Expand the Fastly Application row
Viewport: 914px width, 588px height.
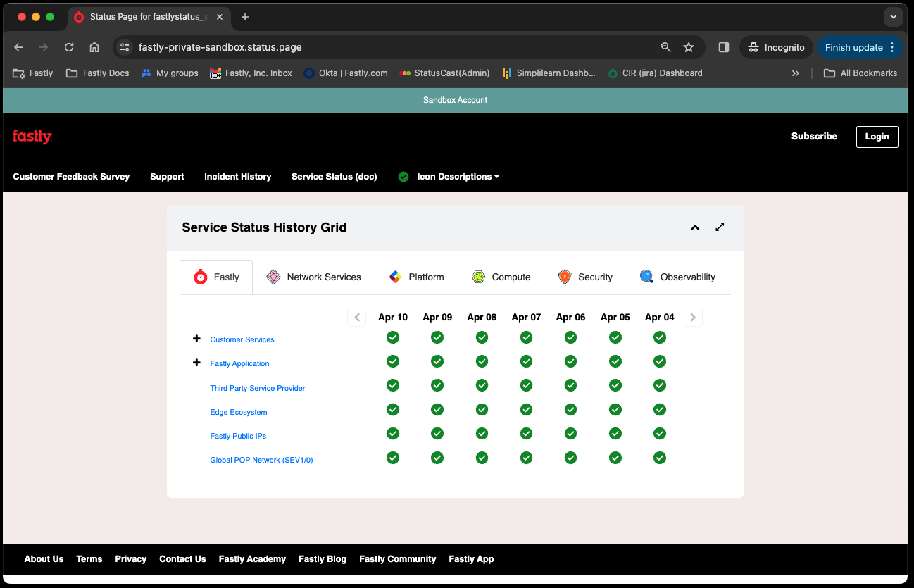tap(196, 363)
